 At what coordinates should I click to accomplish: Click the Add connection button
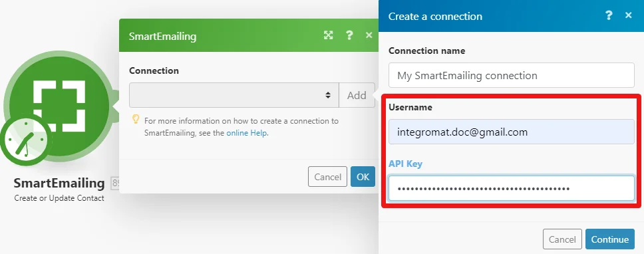(x=357, y=95)
